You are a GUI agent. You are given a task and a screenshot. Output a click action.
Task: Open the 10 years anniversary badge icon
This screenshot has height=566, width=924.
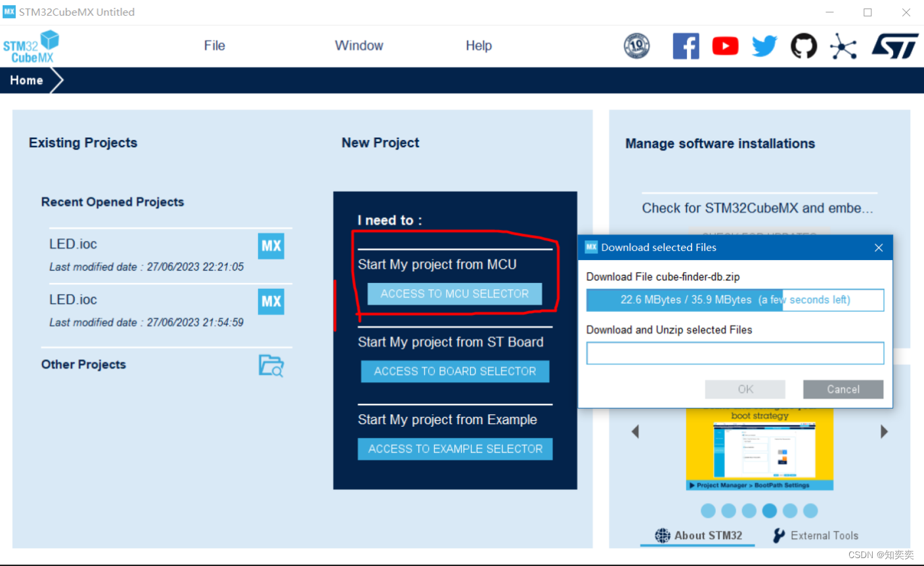636,46
